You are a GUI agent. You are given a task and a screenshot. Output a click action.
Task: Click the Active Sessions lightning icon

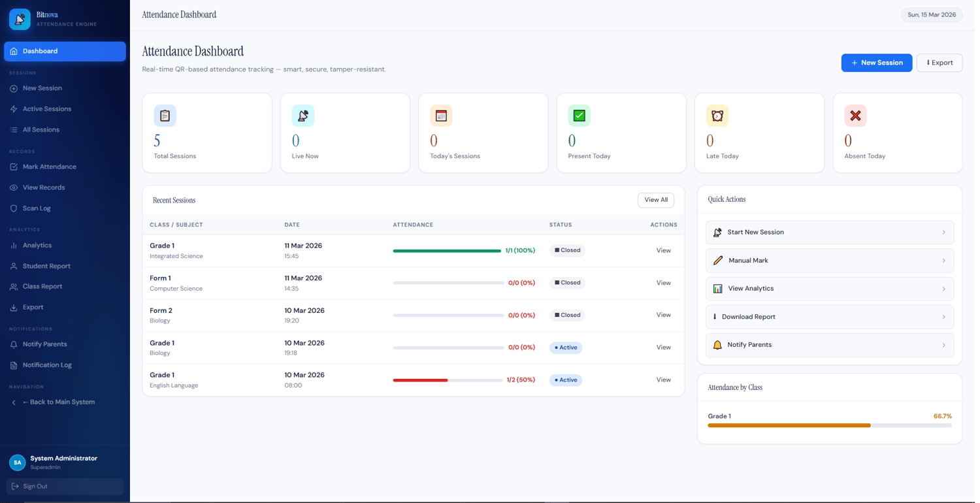14,109
